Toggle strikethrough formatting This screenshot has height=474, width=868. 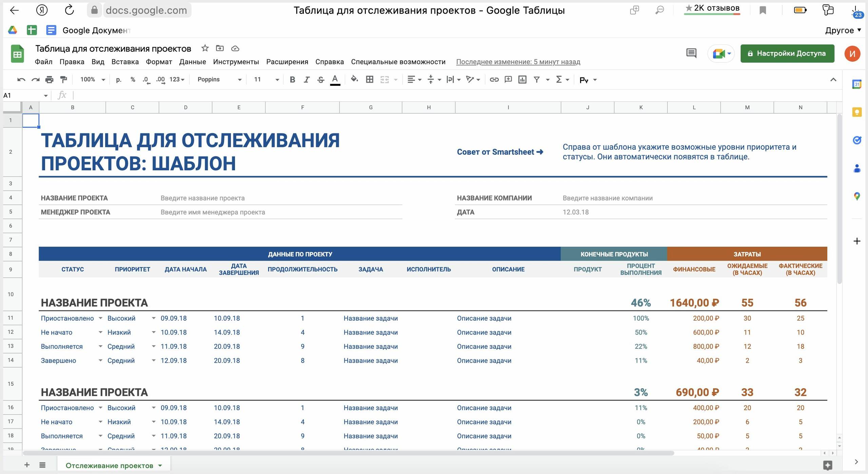click(x=320, y=79)
